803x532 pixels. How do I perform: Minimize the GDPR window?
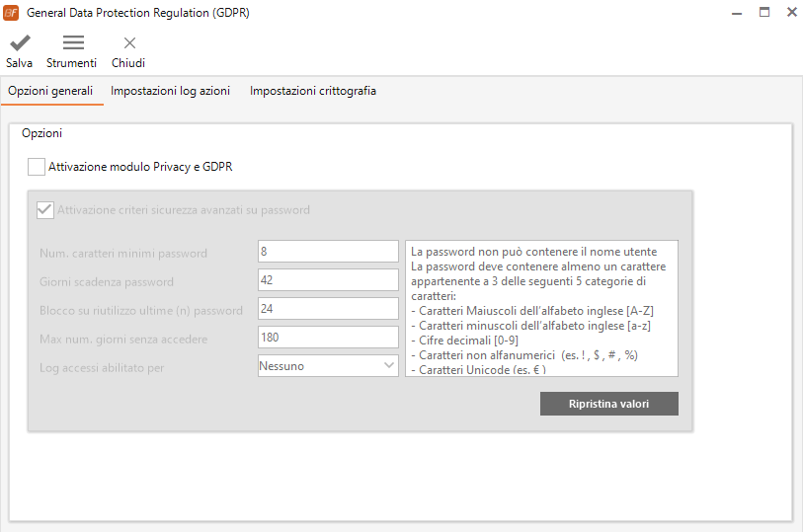pos(737,13)
